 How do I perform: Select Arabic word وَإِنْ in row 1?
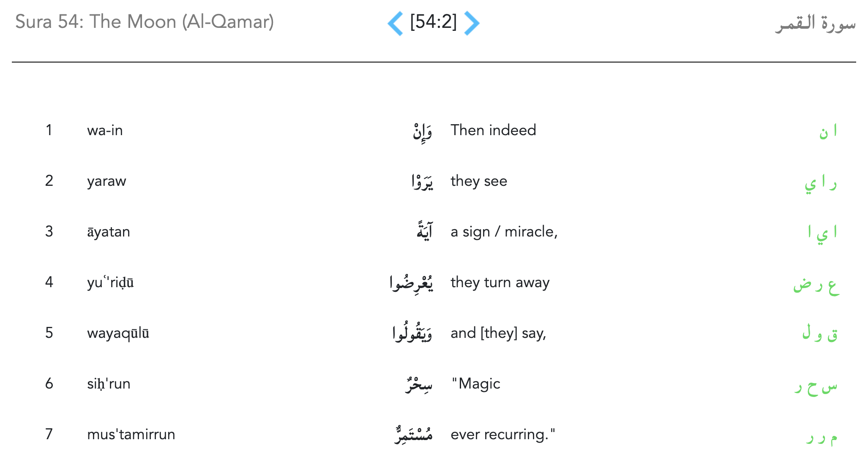tap(422, 131)
